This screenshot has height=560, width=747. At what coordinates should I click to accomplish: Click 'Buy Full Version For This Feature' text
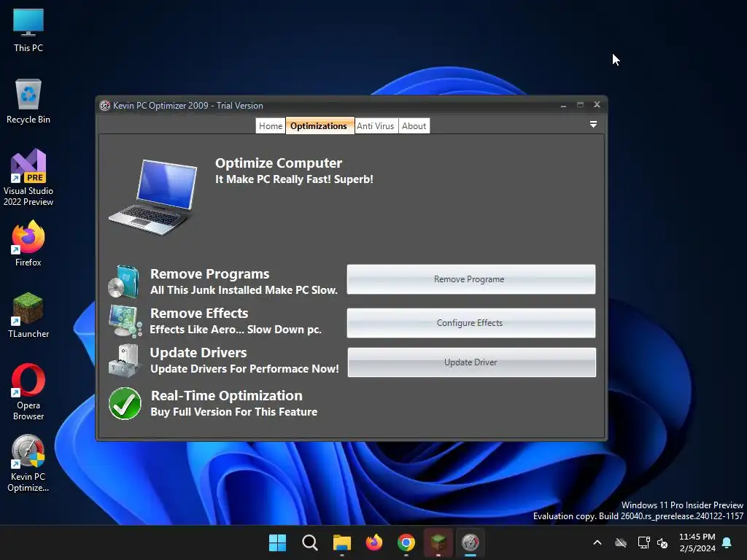click(x=233, y=412)
